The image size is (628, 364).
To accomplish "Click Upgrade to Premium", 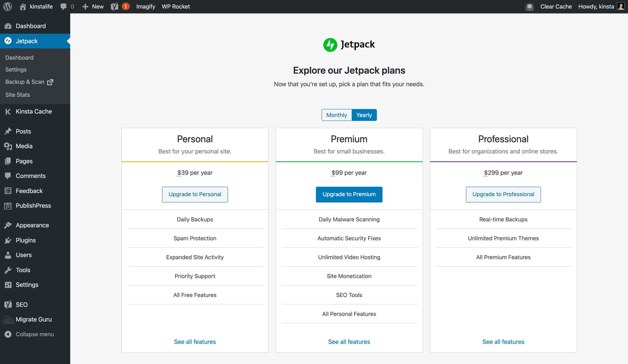I will coord(349,194).
